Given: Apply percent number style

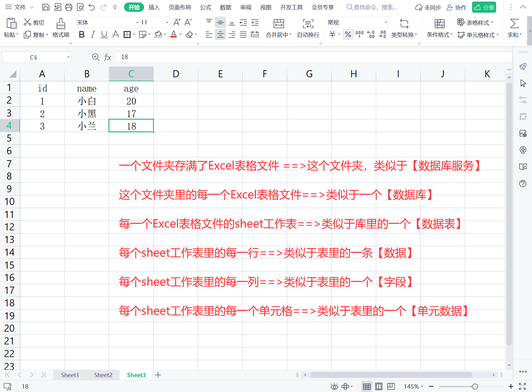Looking at the screenshot, I should 348,35.
